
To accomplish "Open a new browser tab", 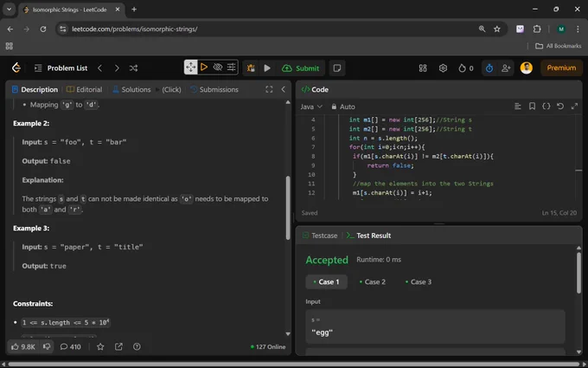I will pos(134,10).
